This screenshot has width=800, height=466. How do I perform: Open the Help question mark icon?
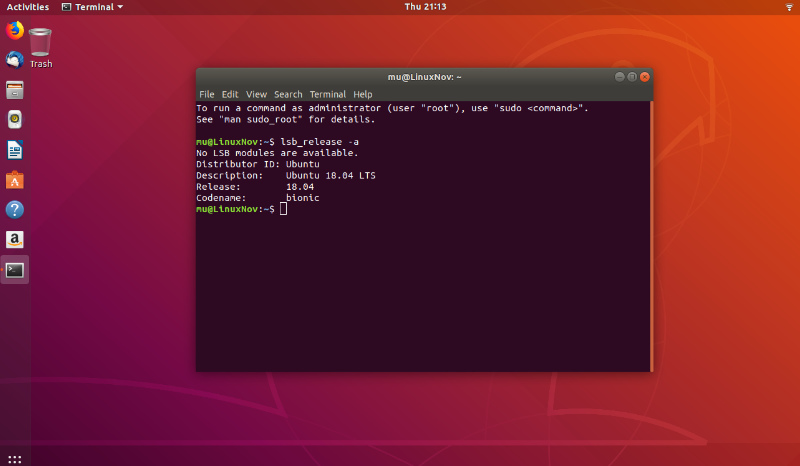pos(15,210)
